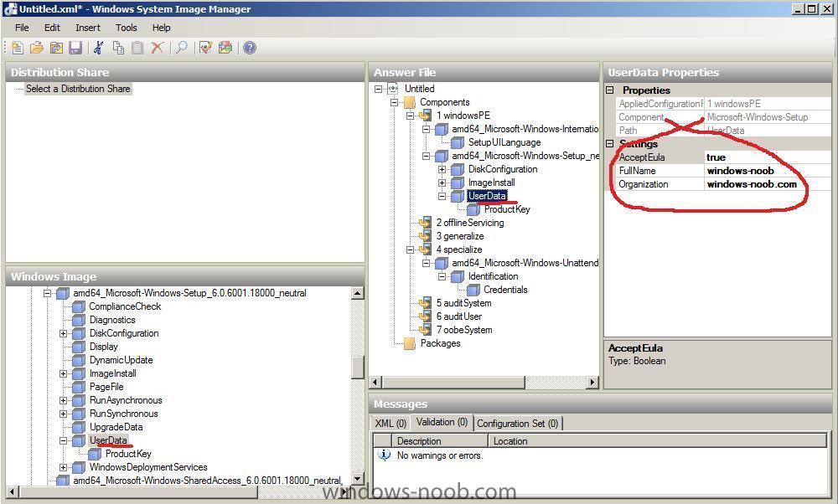The height and width of the screenshot is (504, 838).
Task: Click the Credentials cube icon
Action: (473, 290)
